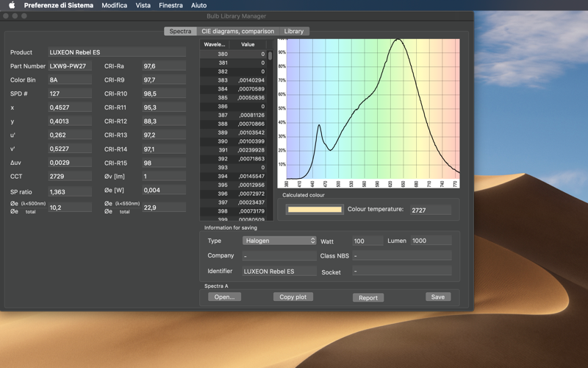
Task: Click the Lumen input field
Action: (431, 241)
